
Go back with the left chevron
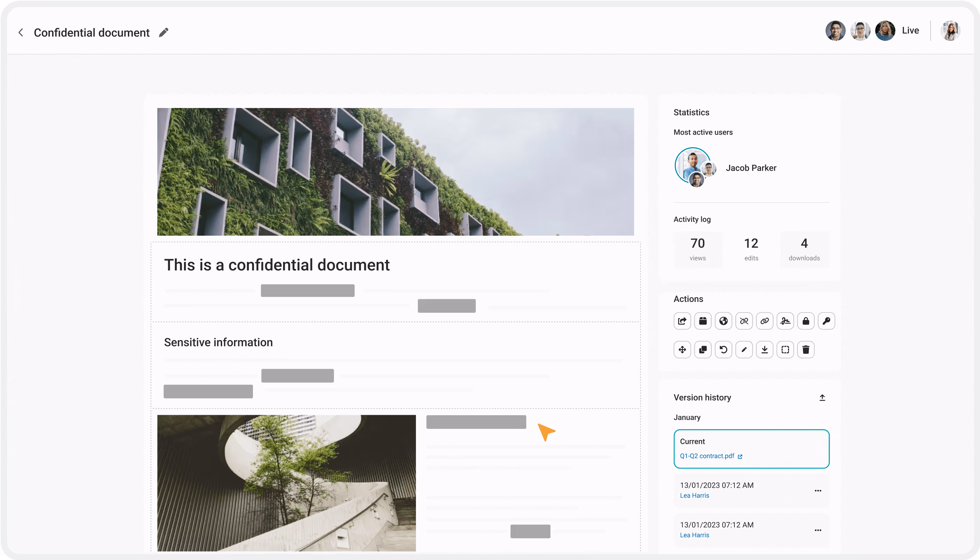pos(21,33)
